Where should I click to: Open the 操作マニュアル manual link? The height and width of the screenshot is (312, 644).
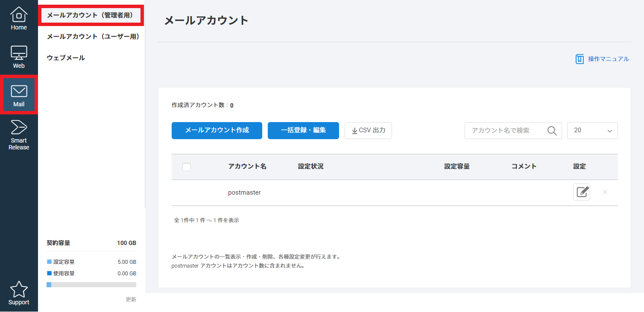coord(603,59)
